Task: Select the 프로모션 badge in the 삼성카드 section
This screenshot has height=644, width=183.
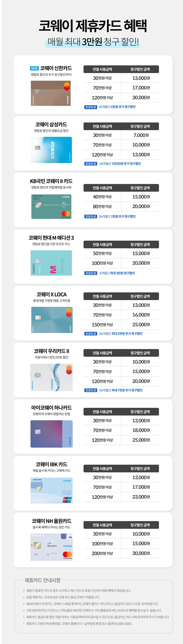Action: coord(90,164)
